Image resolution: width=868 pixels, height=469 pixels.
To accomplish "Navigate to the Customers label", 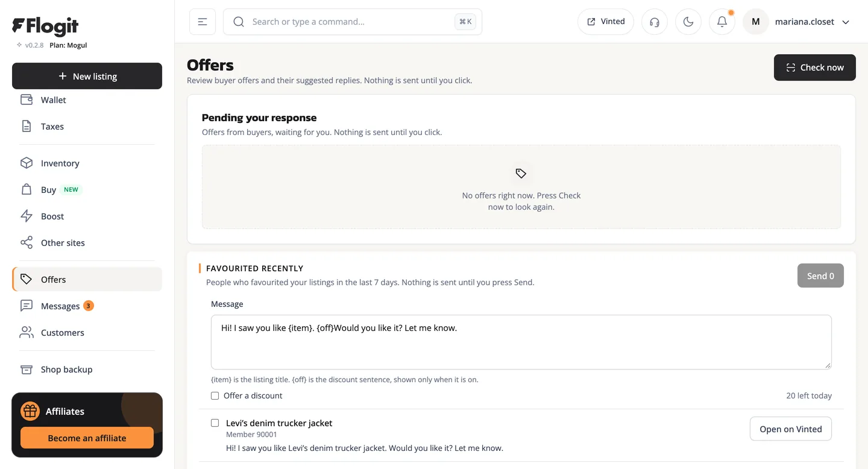I will click(x=63, y=333).
